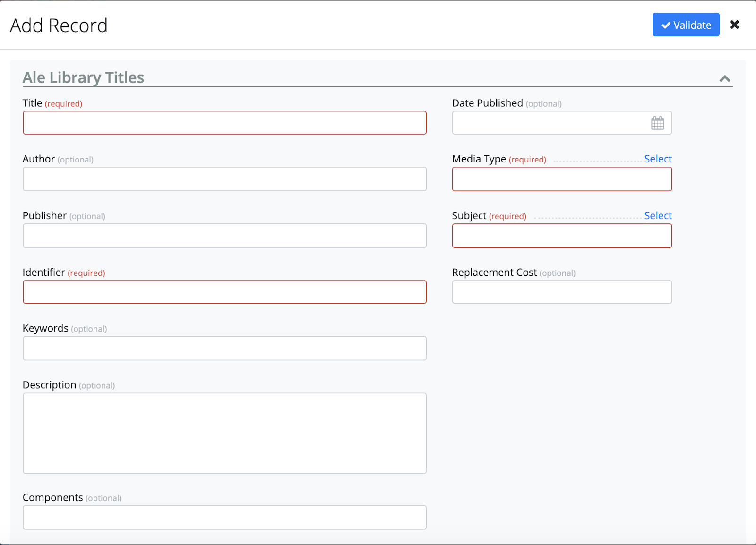This screenshot has width=756, height=545.
Task: Click the Date Published (optional) label
Action: click(x=507, y=103)
